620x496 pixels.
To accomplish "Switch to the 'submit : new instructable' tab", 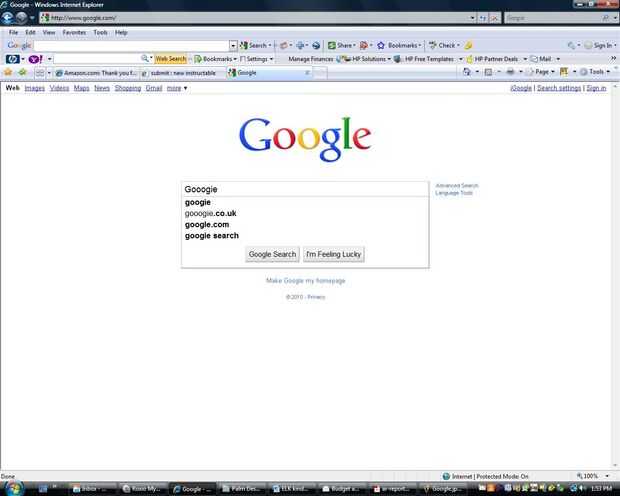I will click(183, 73).
